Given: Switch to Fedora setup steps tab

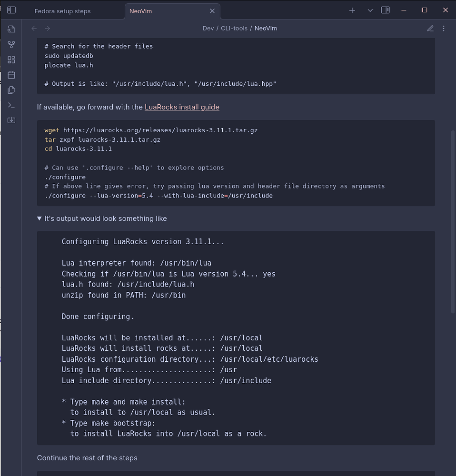Looking at the screenshot, I should (62, 11).
